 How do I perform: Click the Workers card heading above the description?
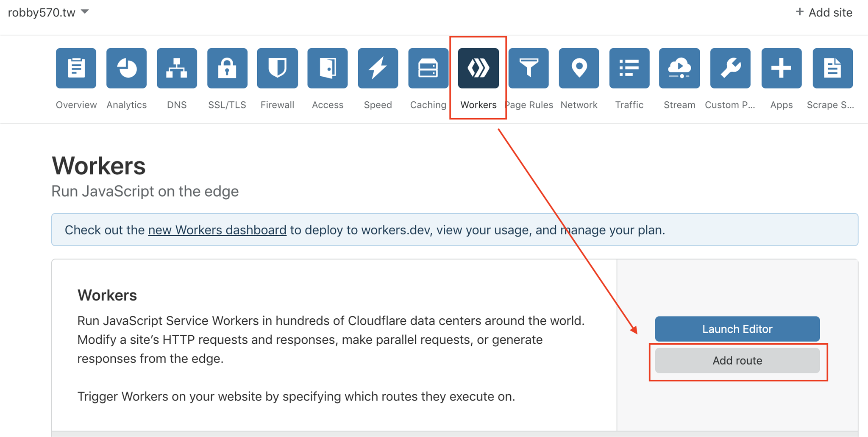pyautogui.click(x=107, y=295)
